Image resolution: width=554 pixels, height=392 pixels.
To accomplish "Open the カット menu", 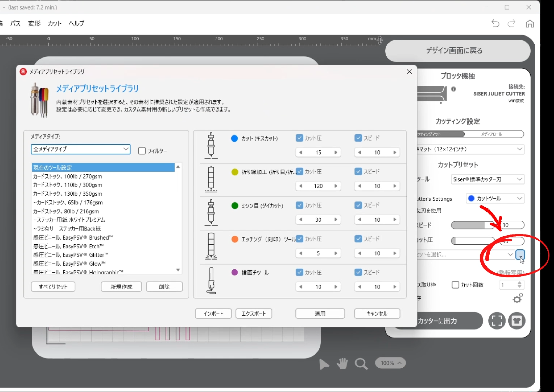I will (x=55, y=23).
